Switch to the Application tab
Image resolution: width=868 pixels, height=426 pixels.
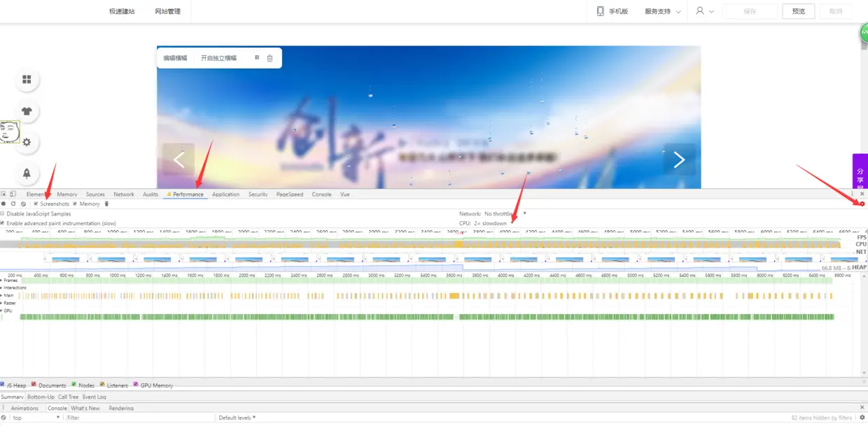[x=225, y=194]
